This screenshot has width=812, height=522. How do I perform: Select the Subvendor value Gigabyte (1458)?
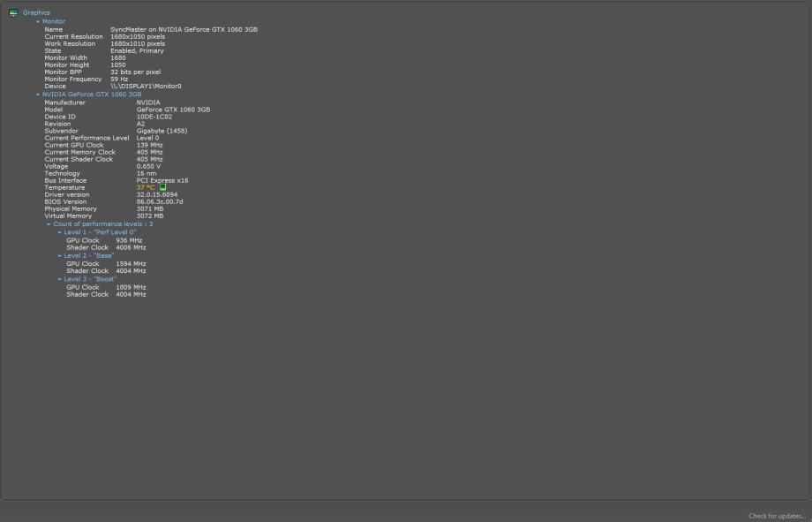click(x=162, y=131)
